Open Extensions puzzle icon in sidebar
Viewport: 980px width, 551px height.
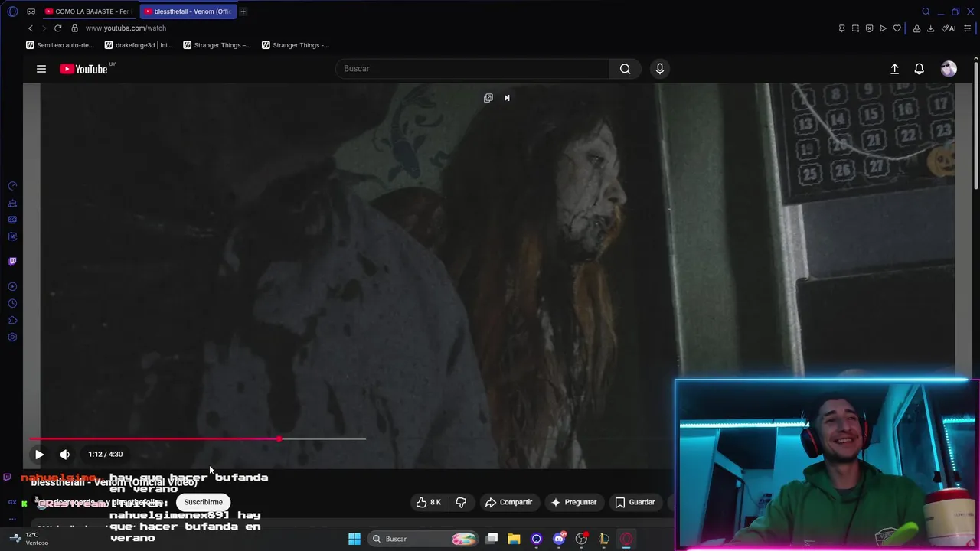(12, 321)
